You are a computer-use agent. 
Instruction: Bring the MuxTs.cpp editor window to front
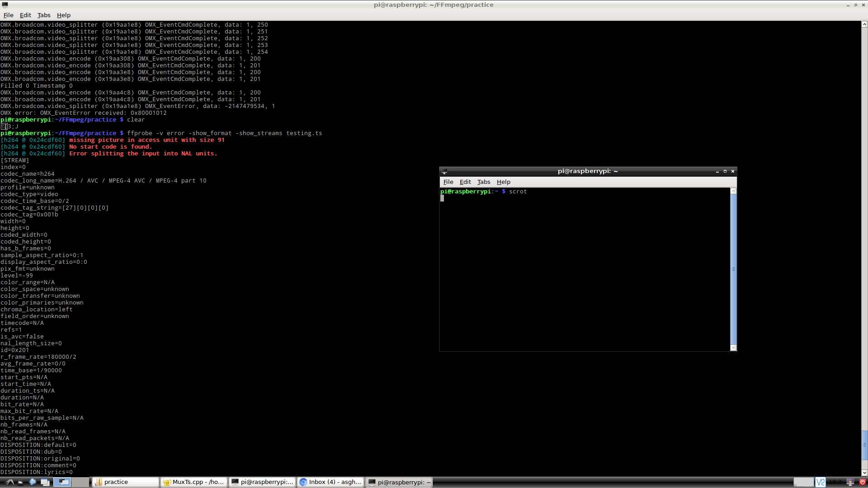[x=193, y=482]
